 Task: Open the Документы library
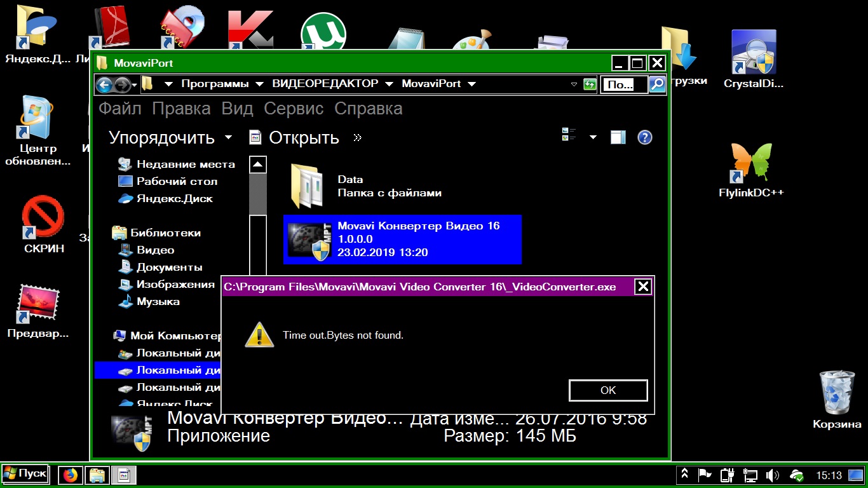tap(161, 267)
